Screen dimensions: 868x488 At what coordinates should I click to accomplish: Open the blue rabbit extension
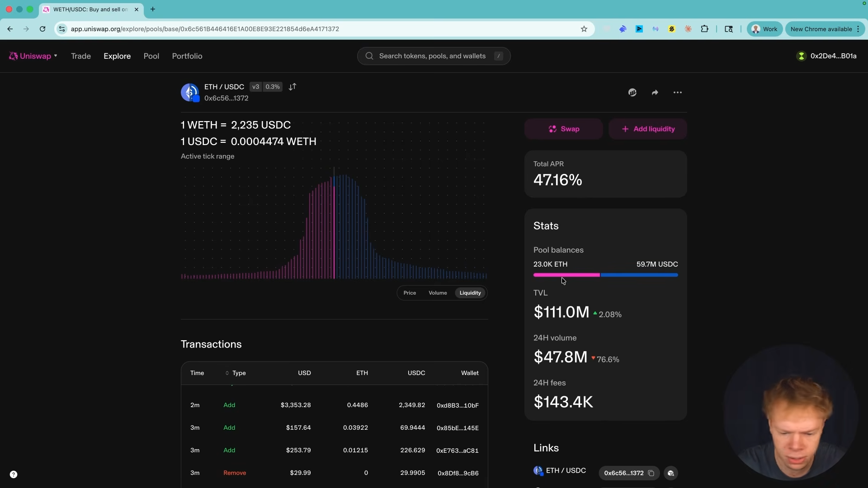[623, 29]
